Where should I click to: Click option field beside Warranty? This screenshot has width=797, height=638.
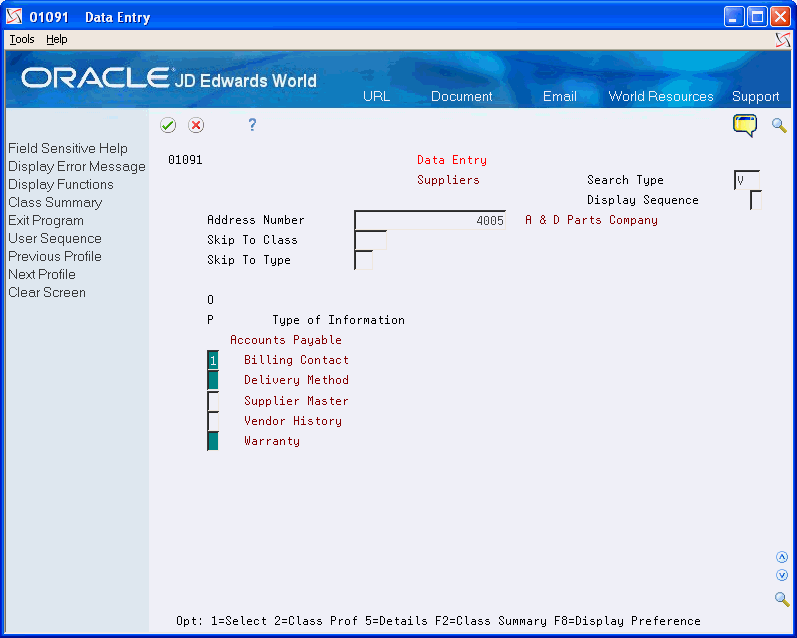click(213, 441)
